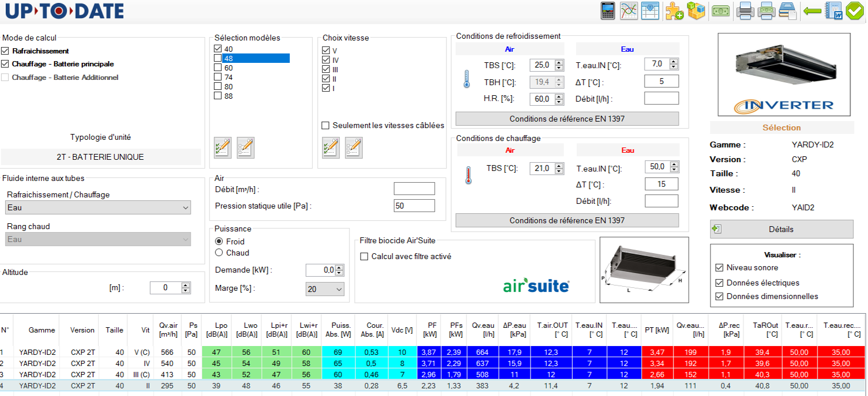This screenshot has height=396, width=868.
Task: Export with the Word notebook icon
Action: click(x=834, y=11)
